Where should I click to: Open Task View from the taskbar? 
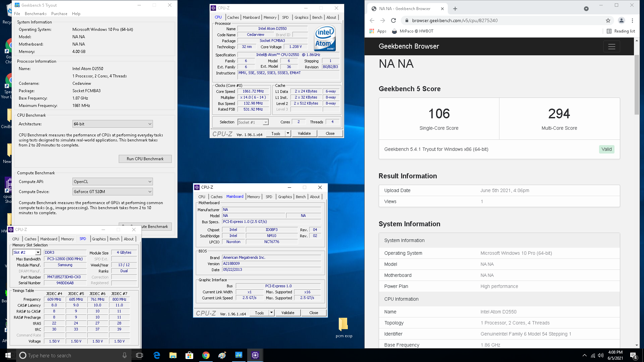tap(140, 355)
